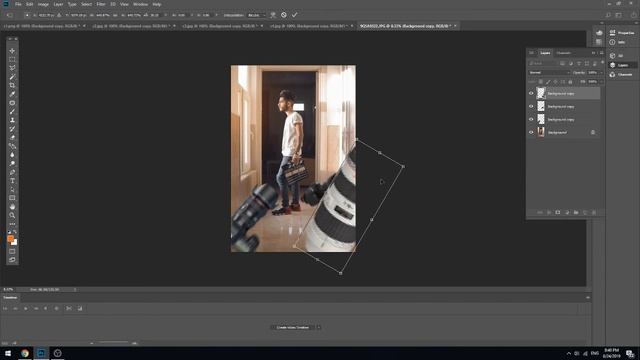The width and height of the screenshot is (640, 360).
Task: Select the Blur tool
Action: tap(12, 155)
